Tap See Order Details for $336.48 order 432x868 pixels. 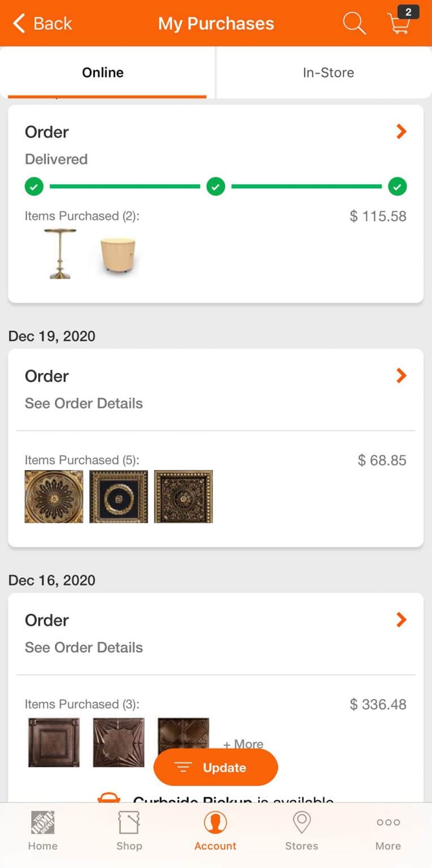pyautogui.click(x=84, y=648)
